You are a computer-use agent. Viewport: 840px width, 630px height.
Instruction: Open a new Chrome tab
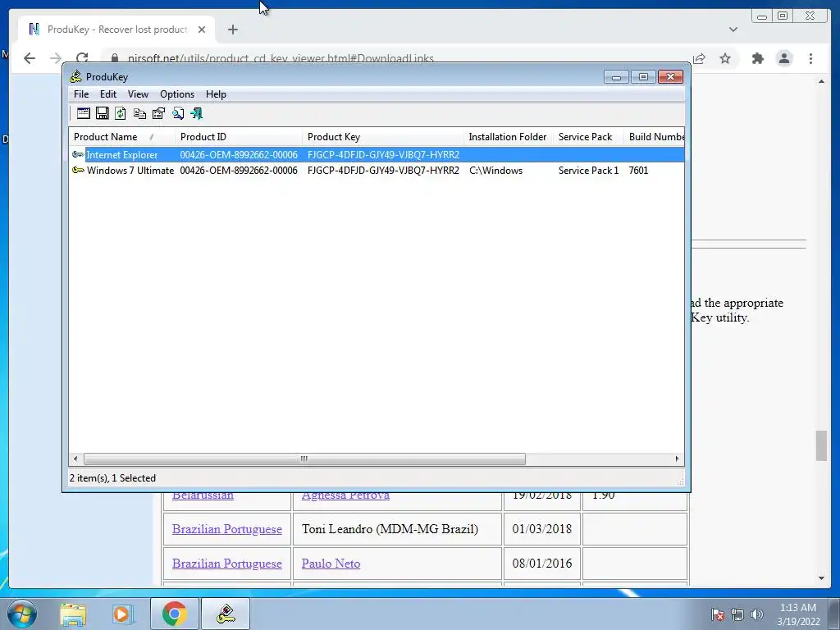point(232,30)
